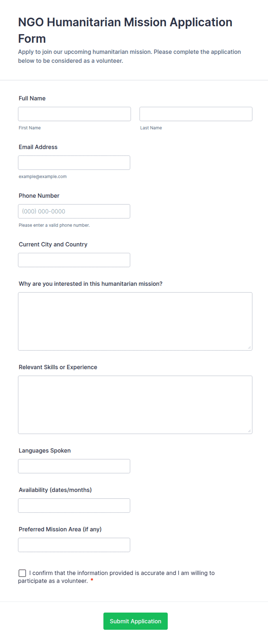Screen dimensions: 268x644
Task: Click the confirmation statement text
Action: [116, 577]
